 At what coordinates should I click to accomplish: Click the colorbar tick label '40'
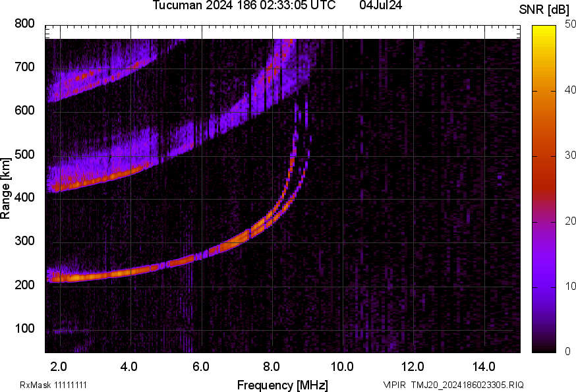coord(571,90)
